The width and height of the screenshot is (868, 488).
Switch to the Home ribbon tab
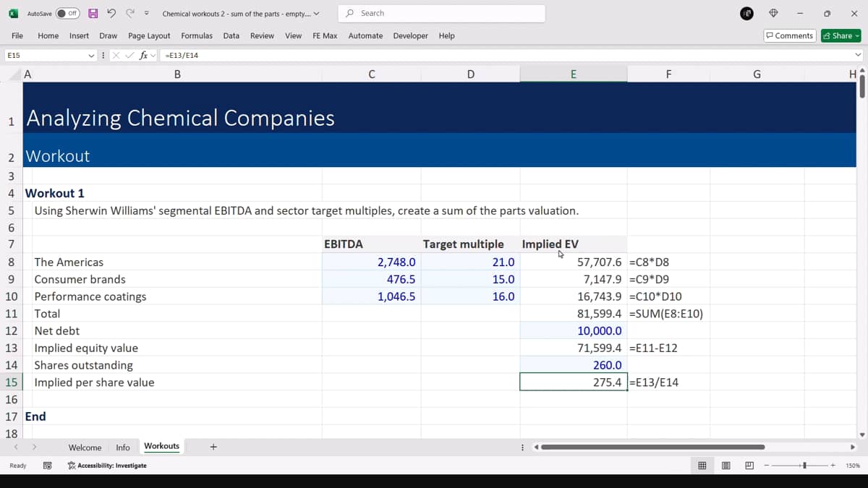(x=48, y=35)
